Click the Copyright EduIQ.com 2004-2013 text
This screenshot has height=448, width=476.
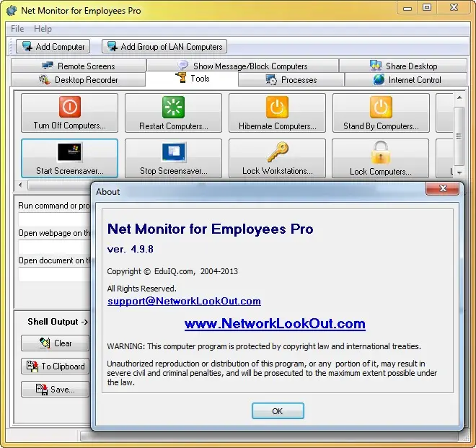(x=172, y=271)
